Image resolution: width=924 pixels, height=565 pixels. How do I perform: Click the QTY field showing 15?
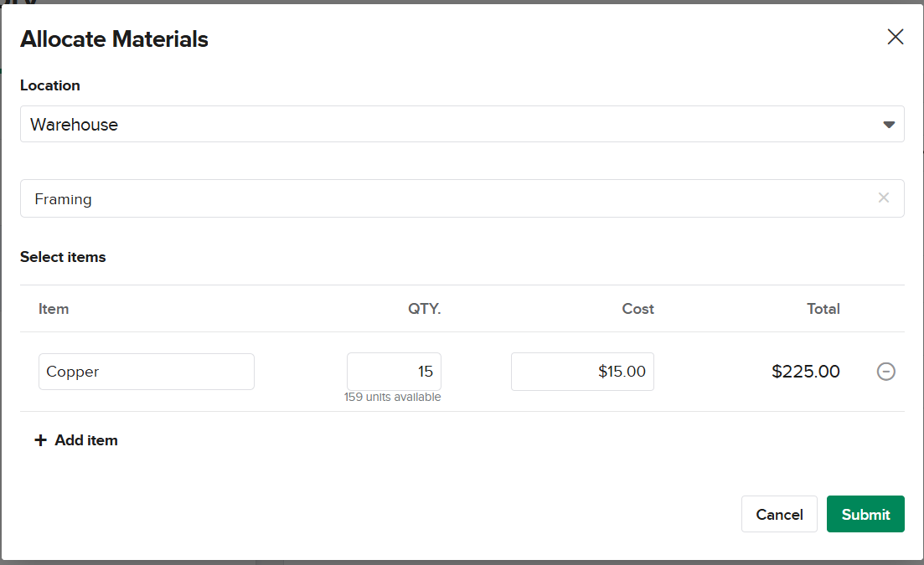pos(394,372)
